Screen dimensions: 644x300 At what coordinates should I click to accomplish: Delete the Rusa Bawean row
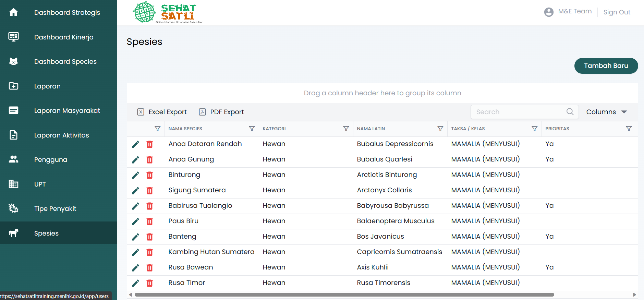[x=150, y=268]
